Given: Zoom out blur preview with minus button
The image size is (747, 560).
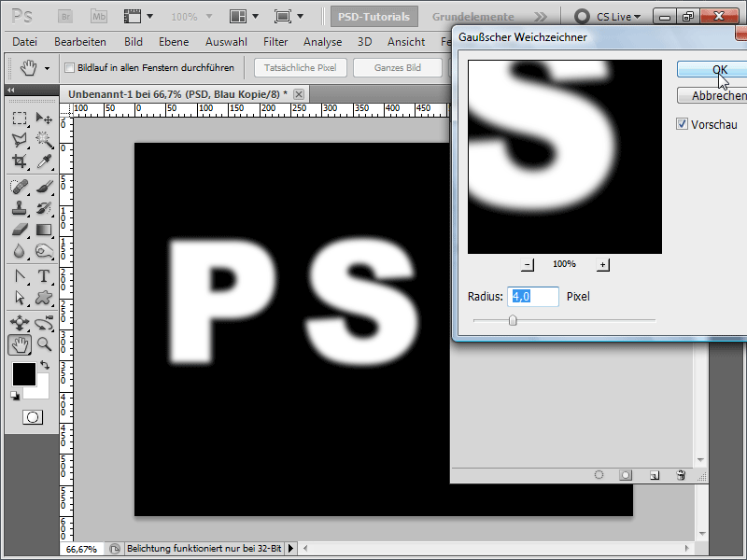Looking at the screenshot, I should pos(527,264).
